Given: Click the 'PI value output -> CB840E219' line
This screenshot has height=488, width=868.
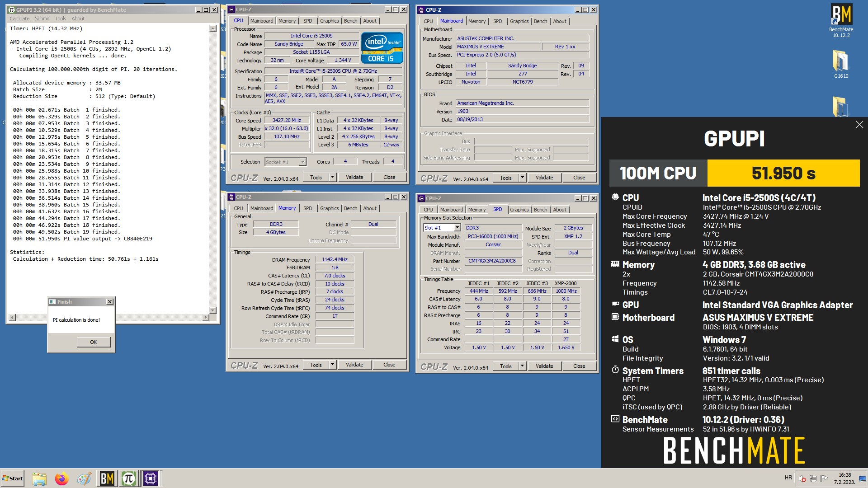Looking at the screenshot, I should pyautogui.click(x=83, y=239).
